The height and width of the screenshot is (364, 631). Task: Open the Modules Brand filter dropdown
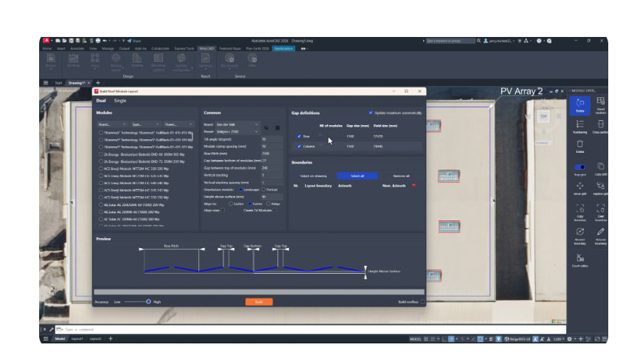pos(112,124)
